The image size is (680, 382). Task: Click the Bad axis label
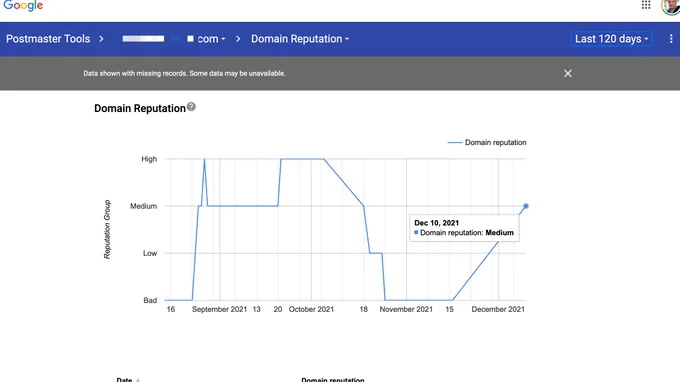(x=150, y=300)
